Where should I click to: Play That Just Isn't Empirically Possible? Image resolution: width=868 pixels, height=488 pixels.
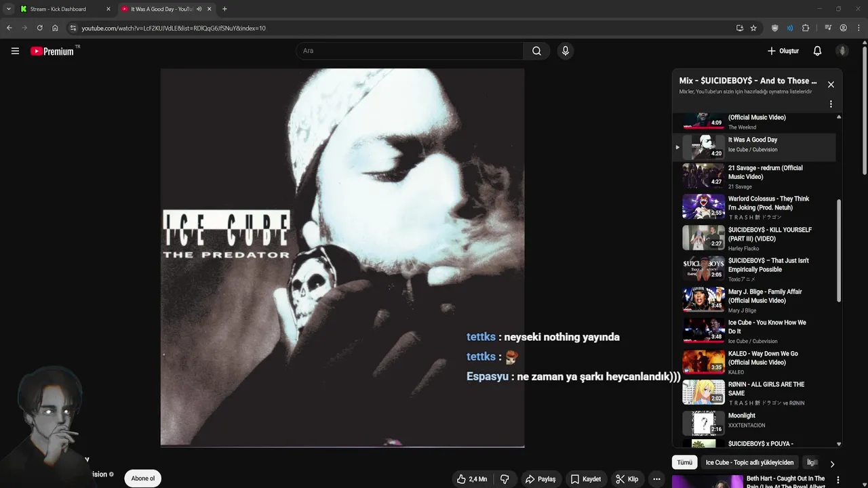754,269
